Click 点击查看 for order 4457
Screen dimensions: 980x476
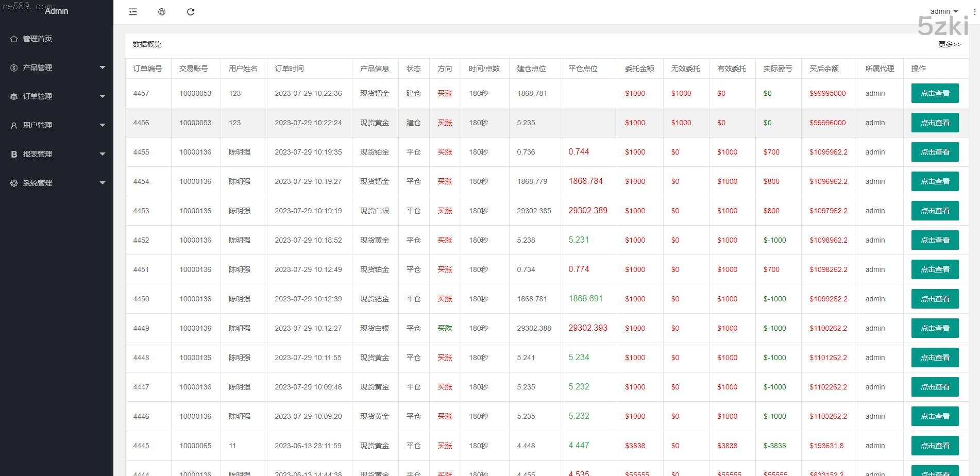click(x=935, y=93)
